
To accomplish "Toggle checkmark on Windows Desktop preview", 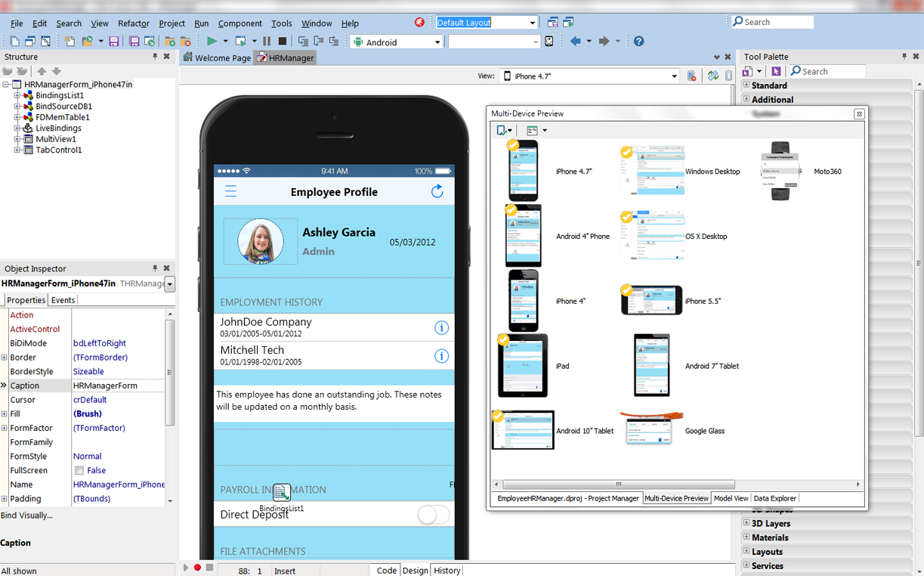I will [626, 152].
